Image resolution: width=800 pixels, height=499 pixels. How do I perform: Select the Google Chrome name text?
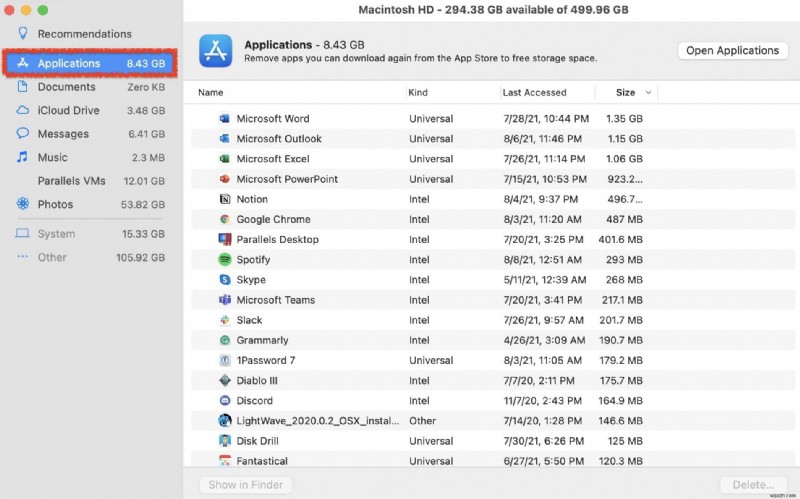pos(273,219)
